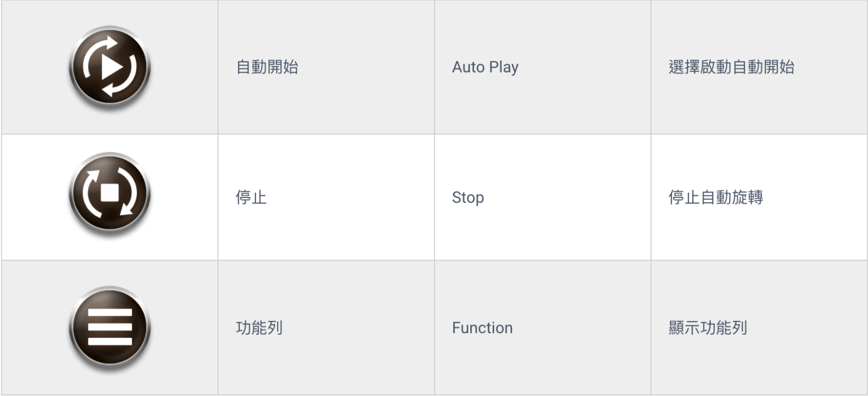This screenshot has height=396, width=868.
Task: Click the top bar of the menu icon
Action: point(110,312)
